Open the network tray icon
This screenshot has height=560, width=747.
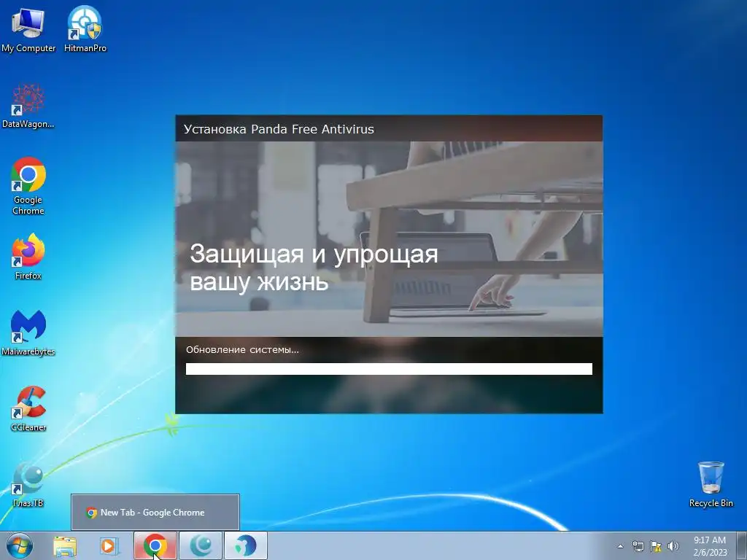click(x=638, y=546)
